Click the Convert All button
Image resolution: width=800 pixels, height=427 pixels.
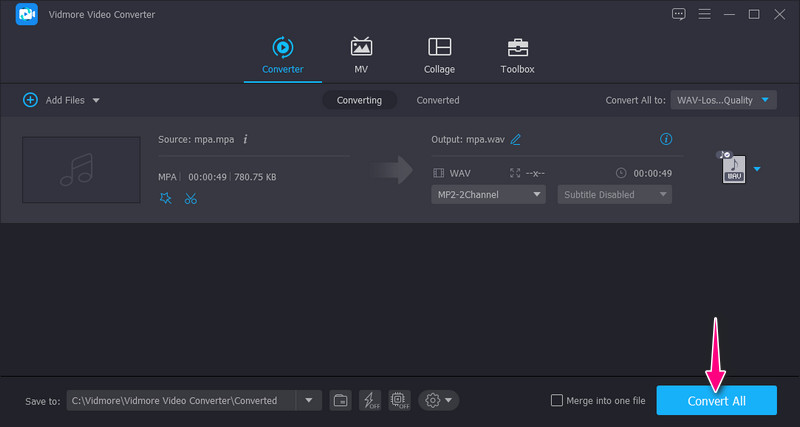point(716,400)
